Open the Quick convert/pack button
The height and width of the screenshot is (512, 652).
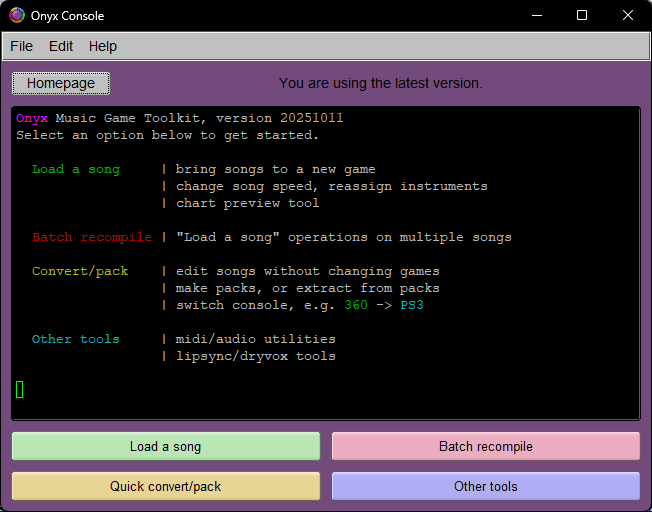[x=165, y=486]
